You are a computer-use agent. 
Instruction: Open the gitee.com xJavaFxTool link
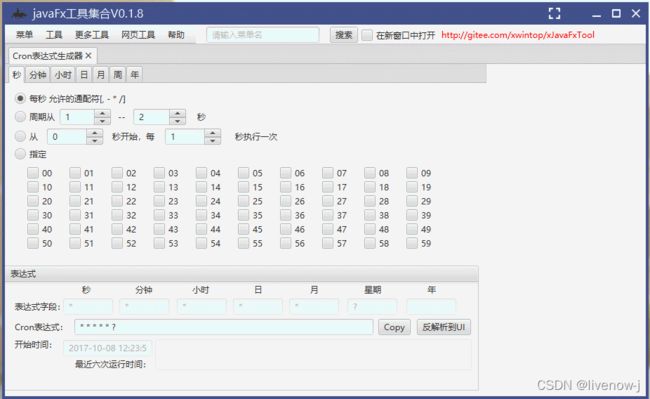coord(518,35)
